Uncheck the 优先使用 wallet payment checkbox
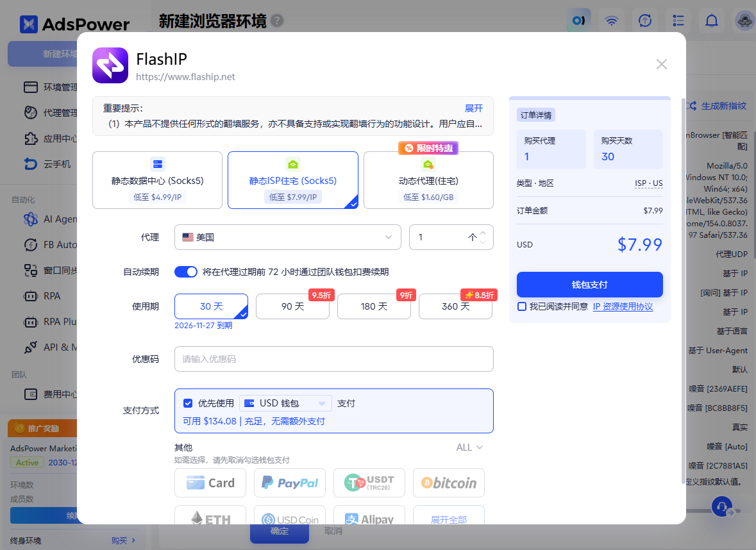This screenshot has width=756, height=550. (x=188, y=403)
